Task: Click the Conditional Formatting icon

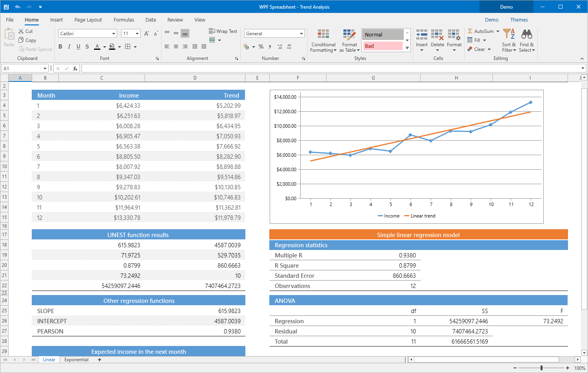Action: pyautogui.click(x=323, y=35)
